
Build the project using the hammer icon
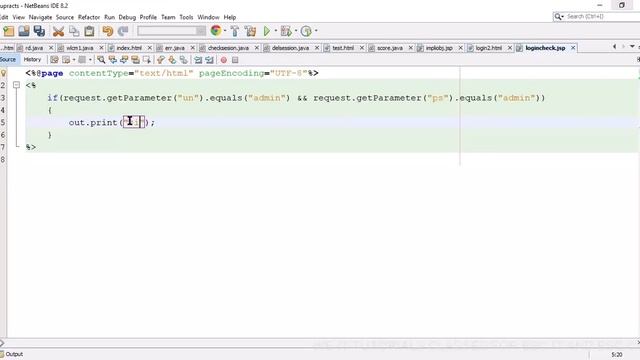(x=235, y=31)
